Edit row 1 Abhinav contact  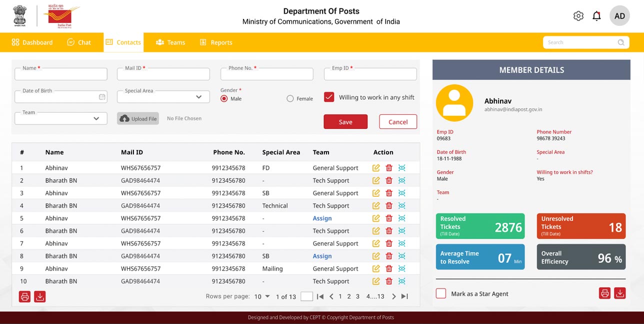[376, 168]
